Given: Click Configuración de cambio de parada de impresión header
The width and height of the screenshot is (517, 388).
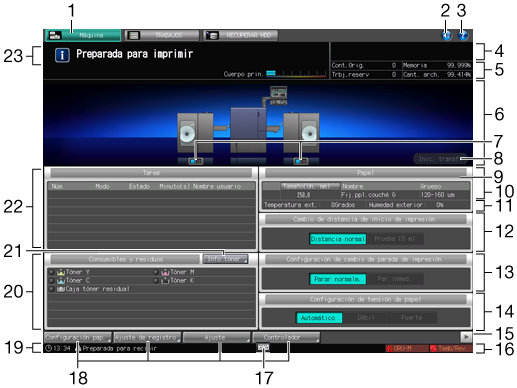Looking at the screenshot, I should click(x=365, y=259).
